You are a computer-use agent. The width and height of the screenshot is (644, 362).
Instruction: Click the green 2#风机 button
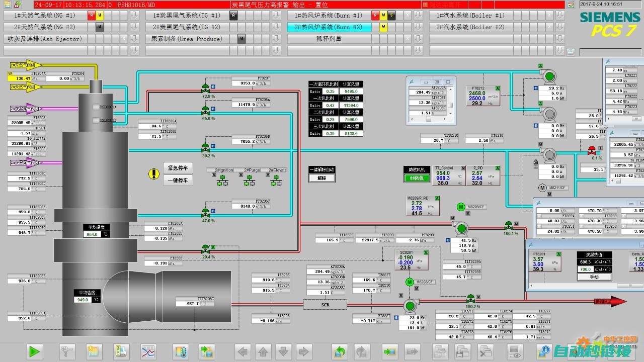click(417, 178)
